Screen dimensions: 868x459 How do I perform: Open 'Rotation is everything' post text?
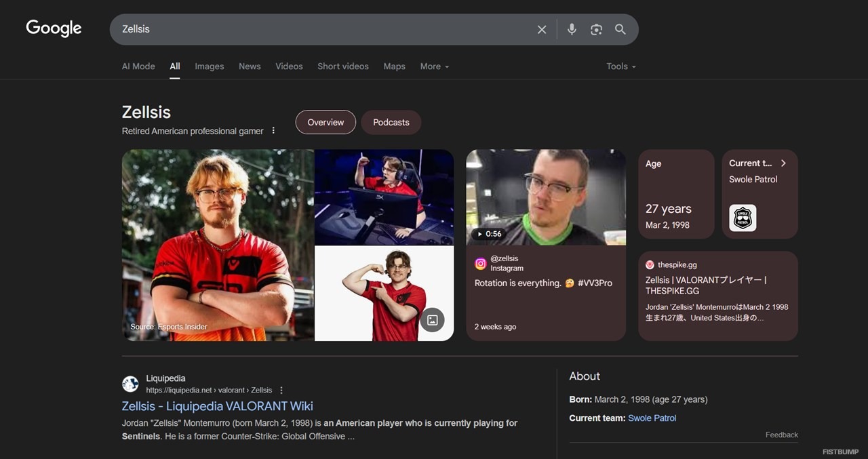543,283
